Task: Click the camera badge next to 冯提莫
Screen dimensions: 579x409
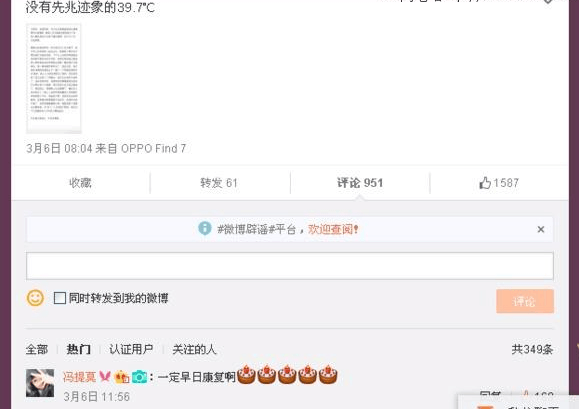Action: [x=139, y=377]
